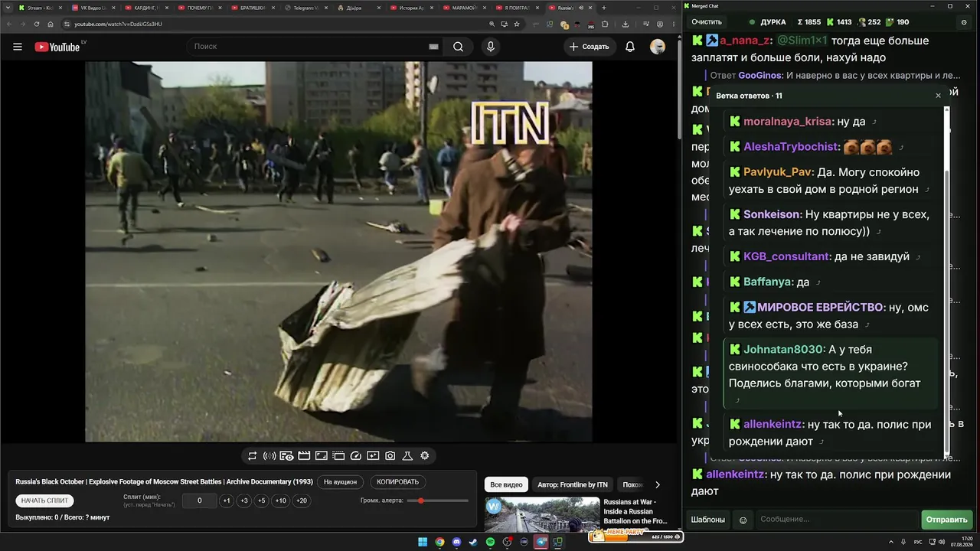Click the clapperboard icon under the video
The height and width of the screenshot is (551, 980).
[x=304, y=456]
